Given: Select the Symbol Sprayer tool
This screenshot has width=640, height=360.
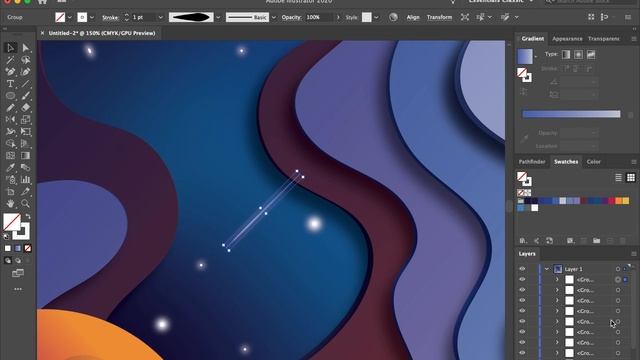Looking at the screenshot, I should [x=10, y=179].
